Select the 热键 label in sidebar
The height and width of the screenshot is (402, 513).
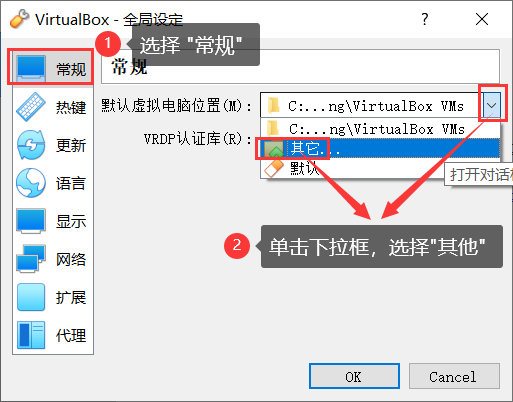point(71,107)
